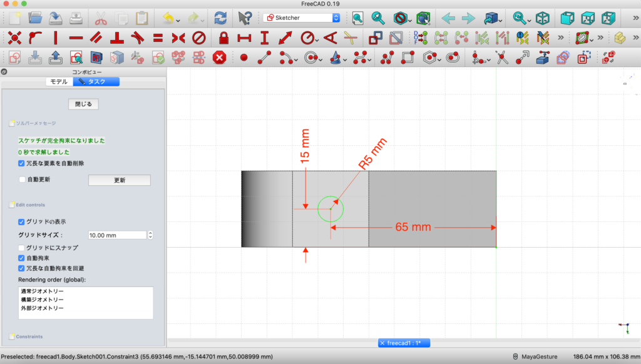Set angle constraint
Image resolution: width=641 pixels, height=364 pixels.
[331, 38]
